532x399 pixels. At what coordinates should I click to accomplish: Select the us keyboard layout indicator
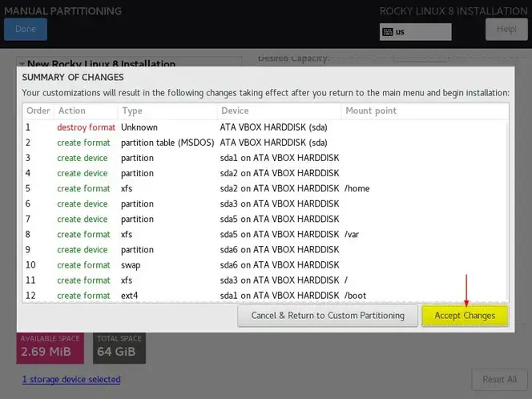click(x=415, y=32)
